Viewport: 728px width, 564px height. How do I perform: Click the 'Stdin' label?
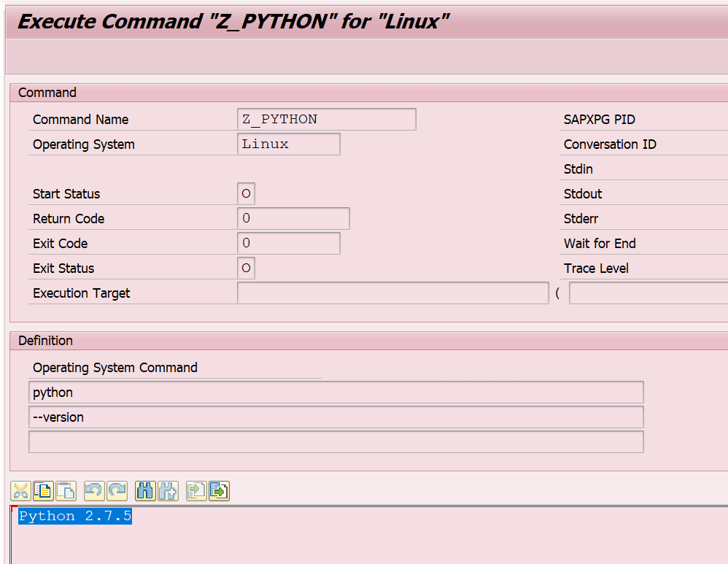point(578,169)
